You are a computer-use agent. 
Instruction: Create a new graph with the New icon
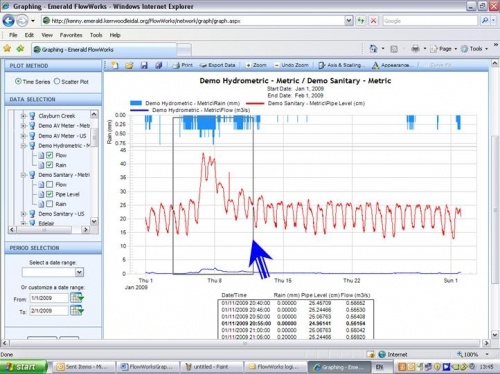pos(115,65)
